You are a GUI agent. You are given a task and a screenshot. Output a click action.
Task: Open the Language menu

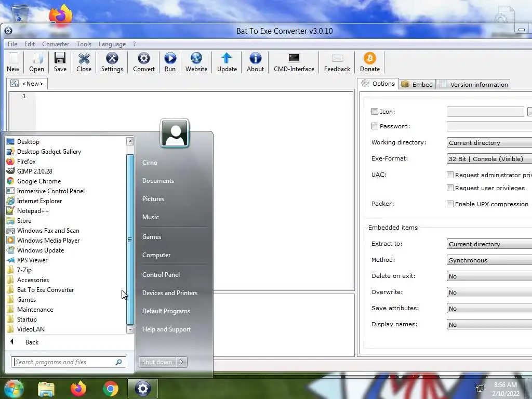pyautogui.click(x=112, y=44)
